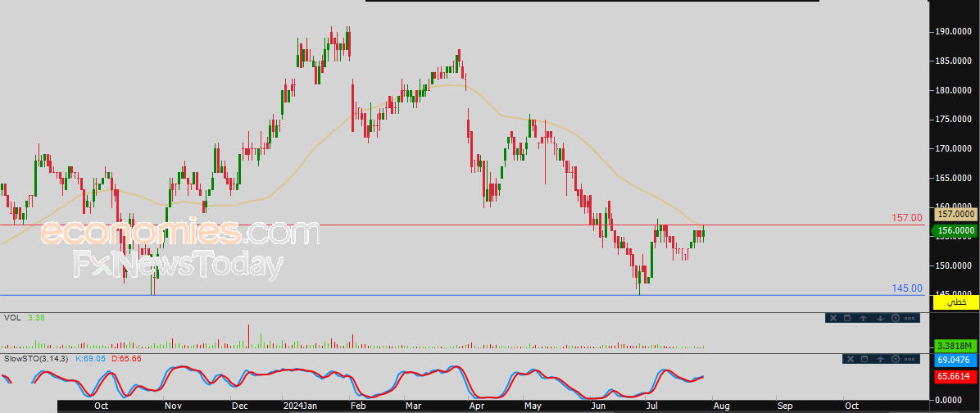
Task: Select the SlowSTO(3,14,3) indicator label
Action: click(x=37, y=359)
